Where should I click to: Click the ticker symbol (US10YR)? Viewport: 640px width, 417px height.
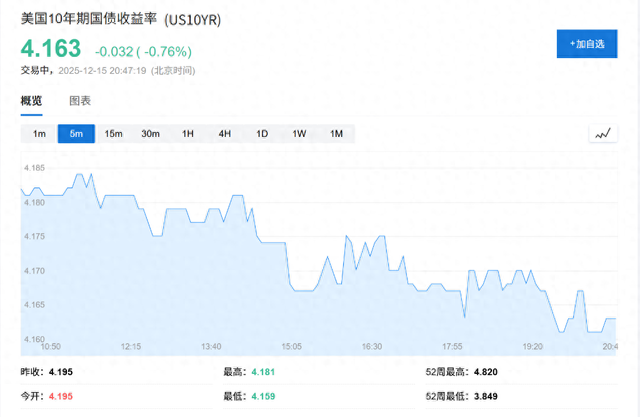coord(193,20)
